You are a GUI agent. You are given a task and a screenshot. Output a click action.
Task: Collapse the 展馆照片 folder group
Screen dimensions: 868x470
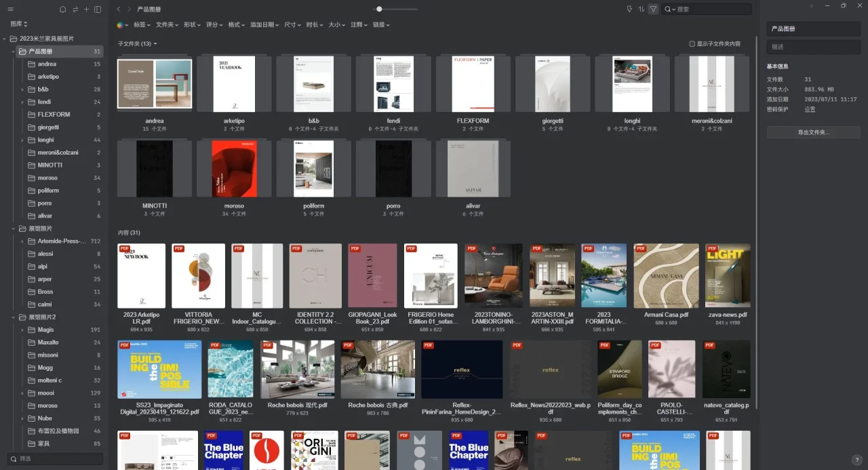tap(14, 229)
